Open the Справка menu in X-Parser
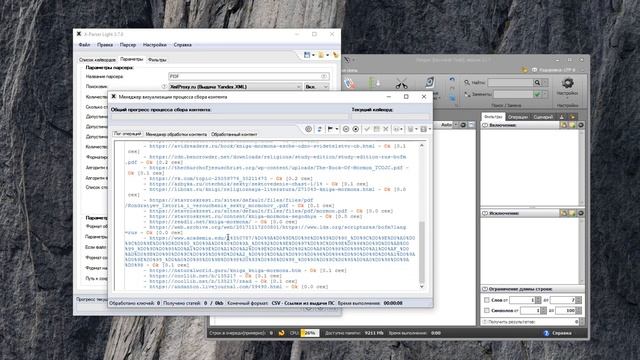This screenshot has height=360, width=640. [182, 45]
